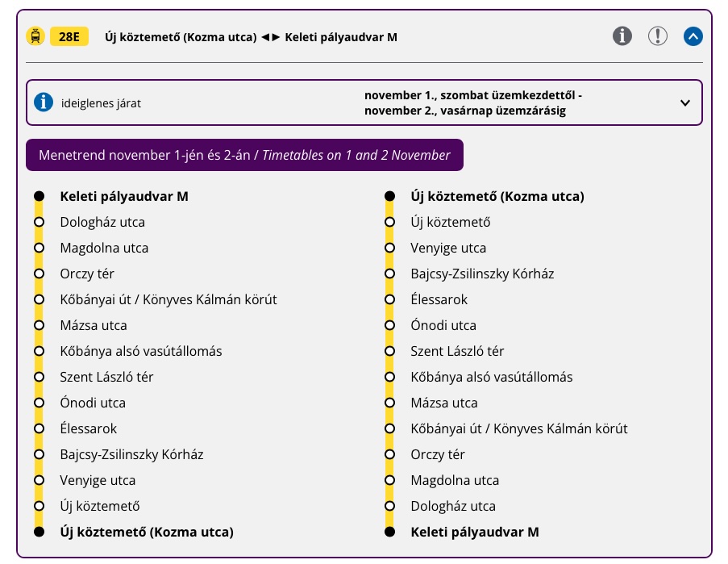
Task: Open Szent László tér in the right column
Action: pyautogui.click(x=457, y=351)
